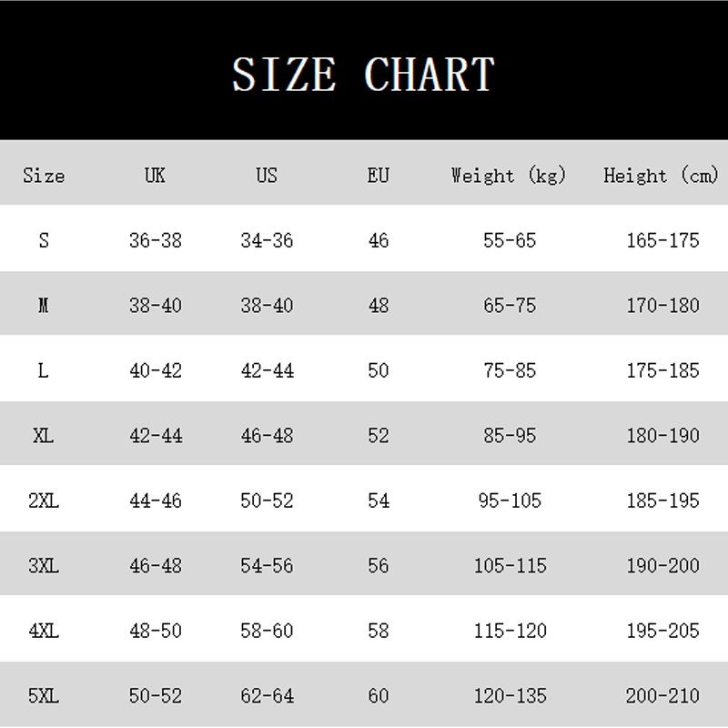Click the Weight (kg) column header
728x728 pixels.
point(509,175)
